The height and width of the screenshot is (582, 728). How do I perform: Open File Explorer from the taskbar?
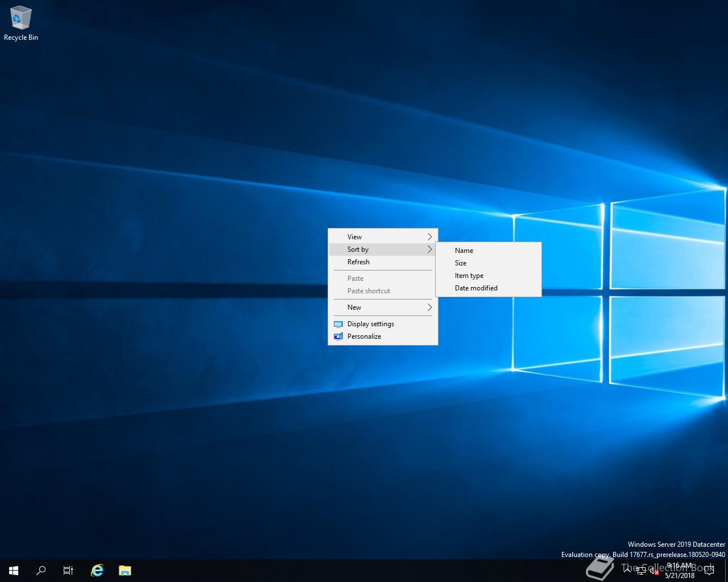point(125,570)
